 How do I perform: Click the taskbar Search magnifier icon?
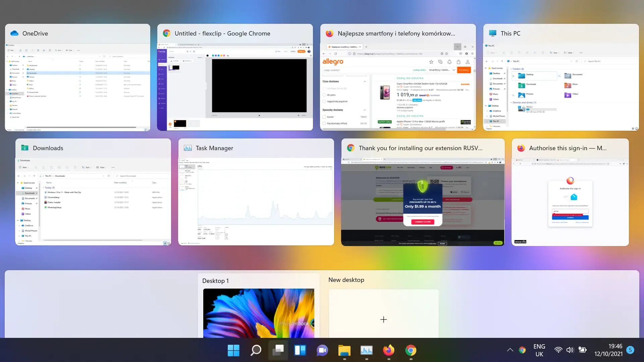pyautogui.click(x=256, y=350)
